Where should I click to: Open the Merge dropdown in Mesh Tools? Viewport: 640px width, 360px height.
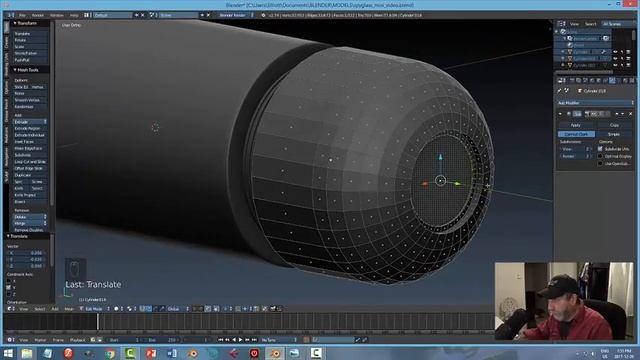coord(30,223)
